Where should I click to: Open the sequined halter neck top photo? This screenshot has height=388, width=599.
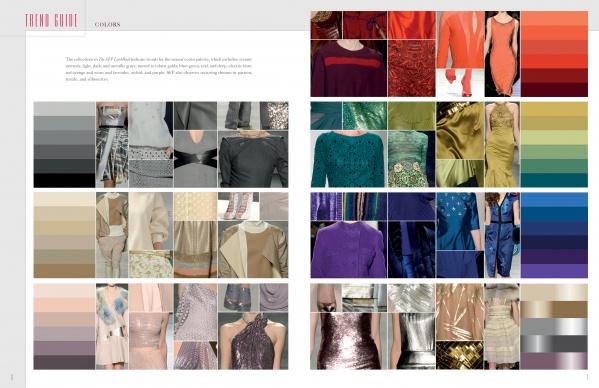(253, 341)
